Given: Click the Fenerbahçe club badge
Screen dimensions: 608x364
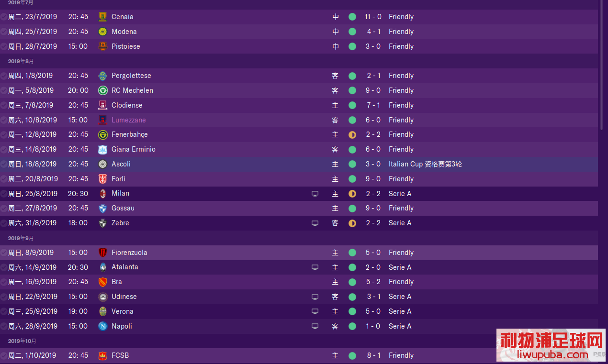Looking at the screenshot, I should tap(102, 135).
